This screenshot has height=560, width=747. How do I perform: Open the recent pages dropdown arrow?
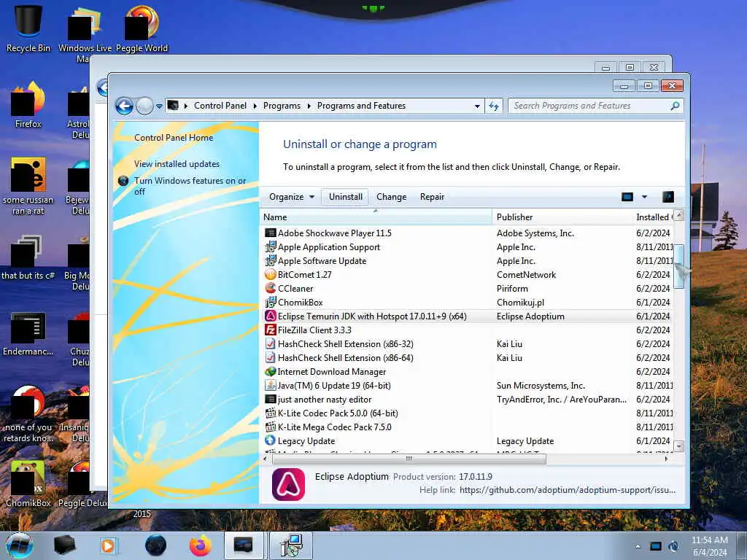click(159, 106)
